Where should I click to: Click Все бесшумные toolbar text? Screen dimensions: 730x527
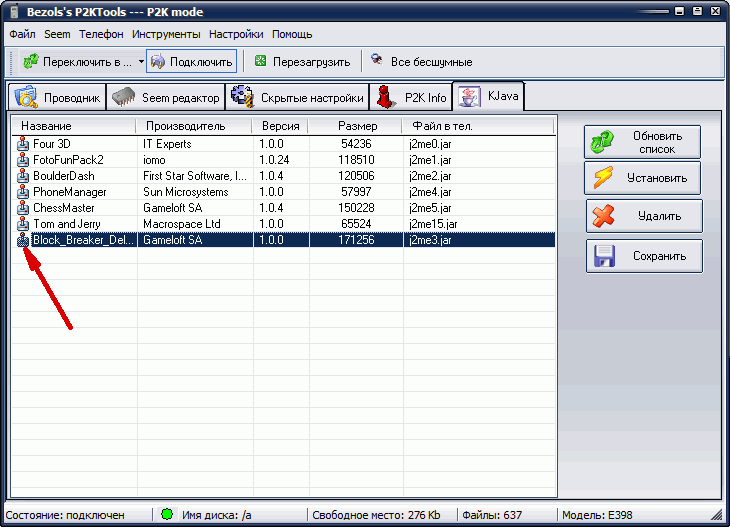(432, 62)
